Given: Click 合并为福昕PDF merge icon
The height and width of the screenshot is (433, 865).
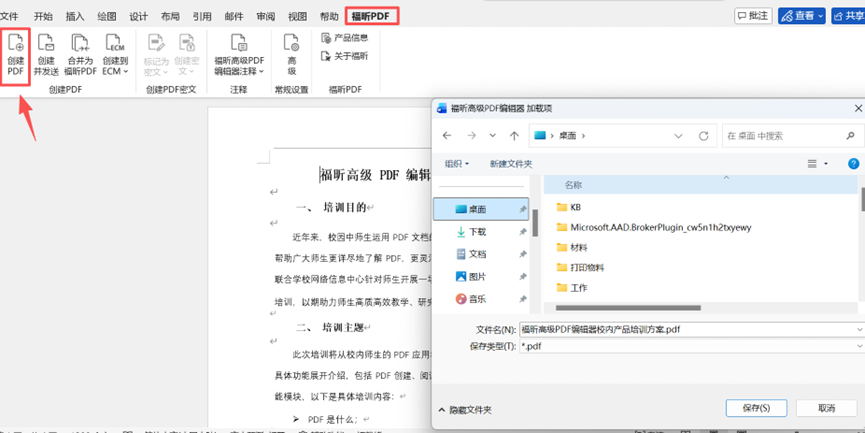Looking at the screenshot, I should tap(81, 54).
